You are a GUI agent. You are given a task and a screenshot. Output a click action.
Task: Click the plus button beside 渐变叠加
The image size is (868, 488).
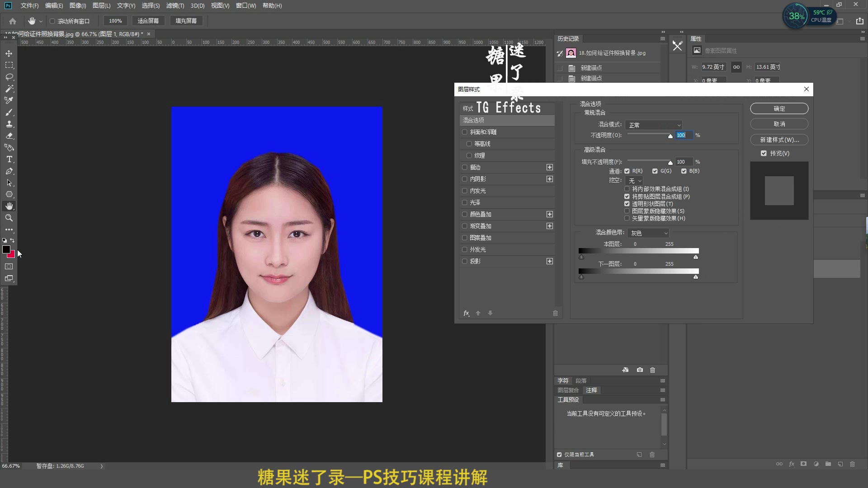tap(550, 226)
